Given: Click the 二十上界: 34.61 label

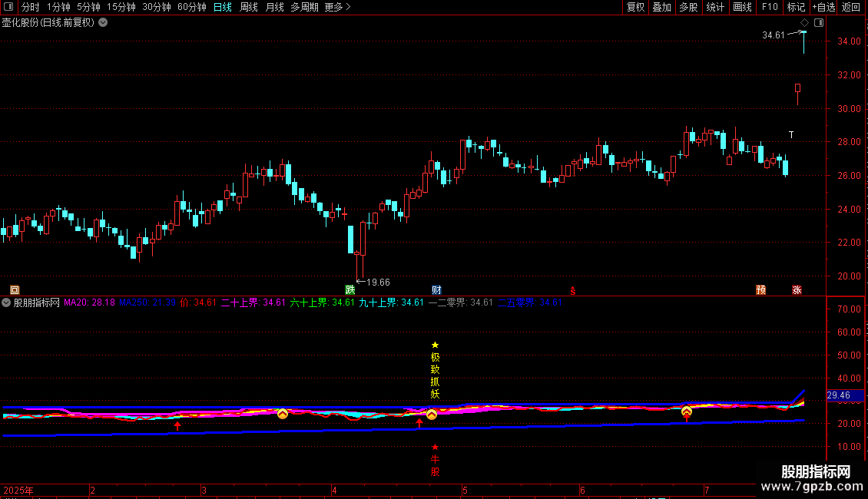Looking at the screenshot, I should pyautogui.click(x=253, y=302).
